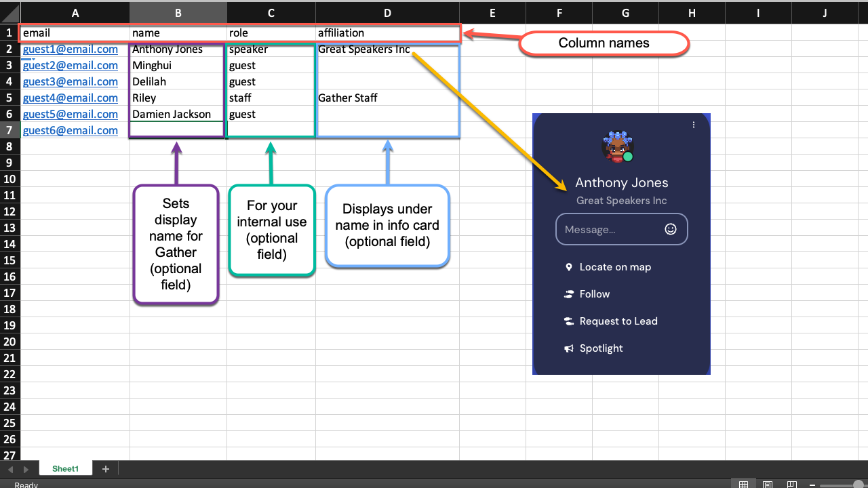Click the next sheet navigation arrow
The height and width of the screenshot is (488, 868).
pos(25,468)
